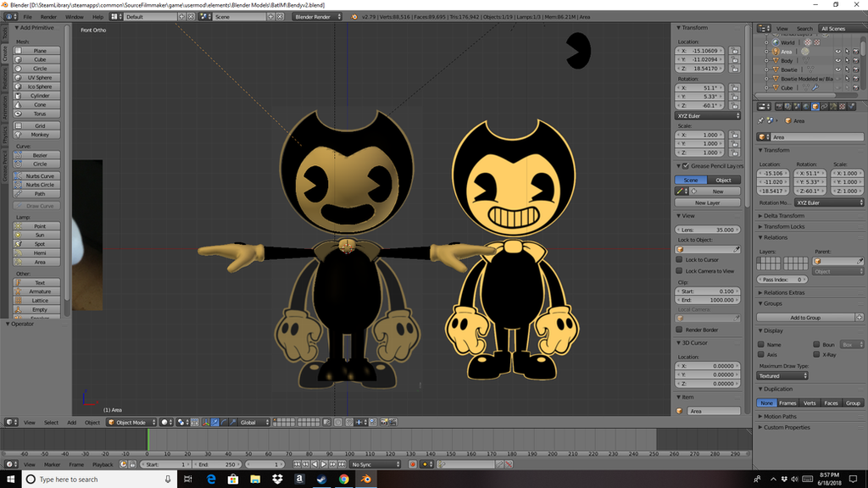
Task: Add a Monkey mesh primitive
Action: click(x=36, y=135)
